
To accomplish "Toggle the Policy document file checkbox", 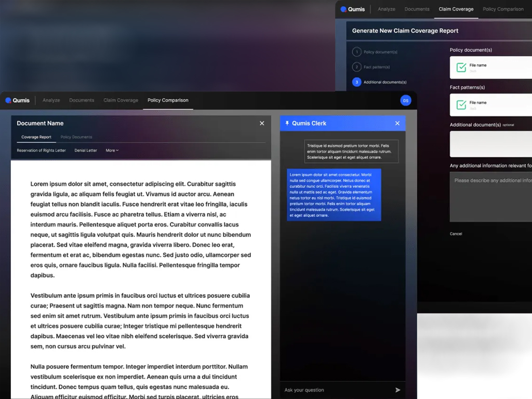I will point(461,68).
